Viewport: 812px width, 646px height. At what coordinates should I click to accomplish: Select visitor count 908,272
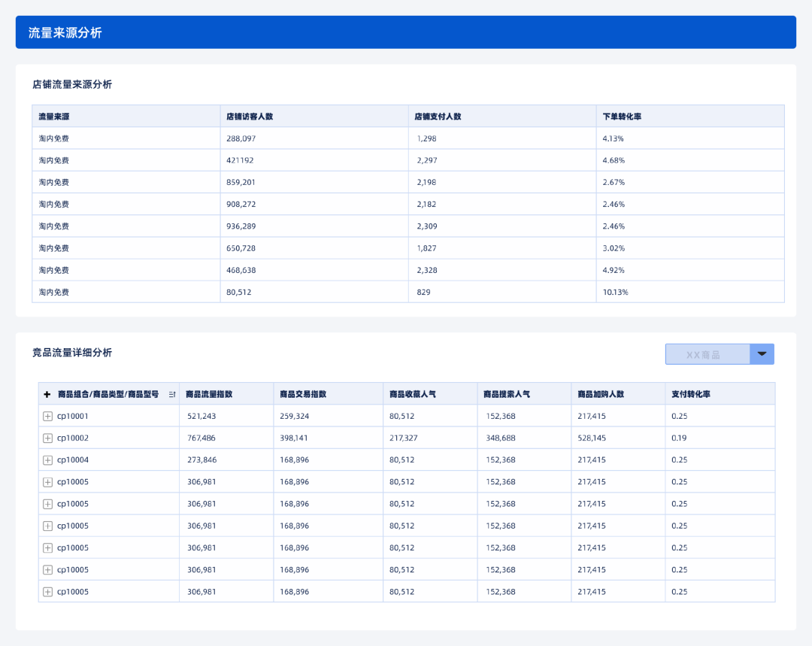click(x=241, y=204)
